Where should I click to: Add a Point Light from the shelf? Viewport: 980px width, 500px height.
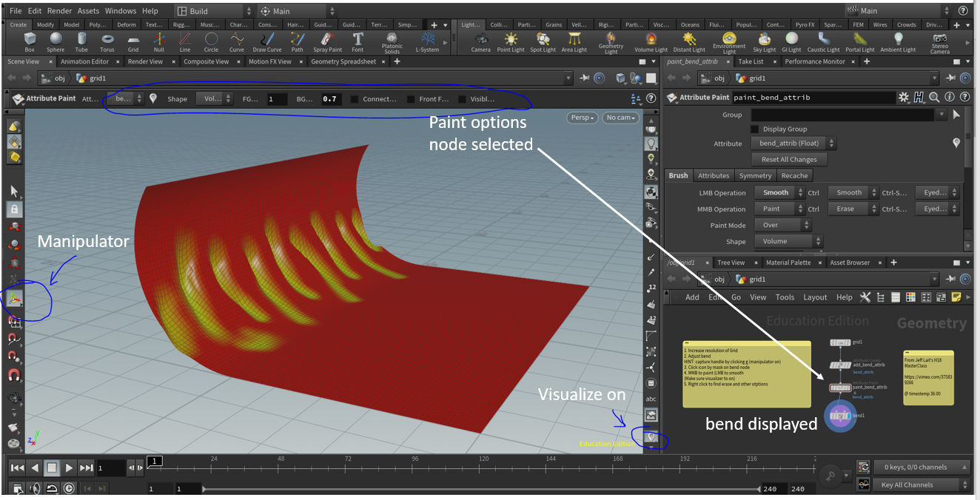[510, 42]
